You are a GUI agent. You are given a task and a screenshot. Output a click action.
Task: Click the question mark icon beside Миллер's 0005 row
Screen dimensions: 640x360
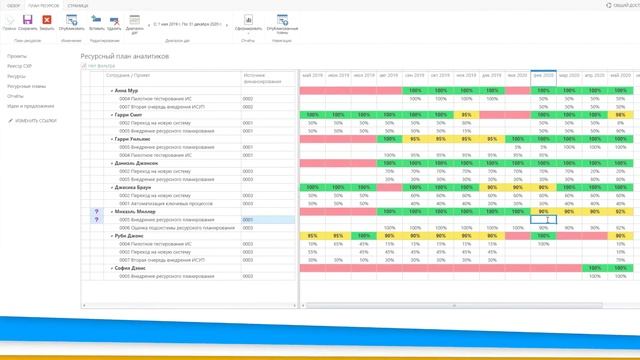pyautogui.click(x=96, y=220)
